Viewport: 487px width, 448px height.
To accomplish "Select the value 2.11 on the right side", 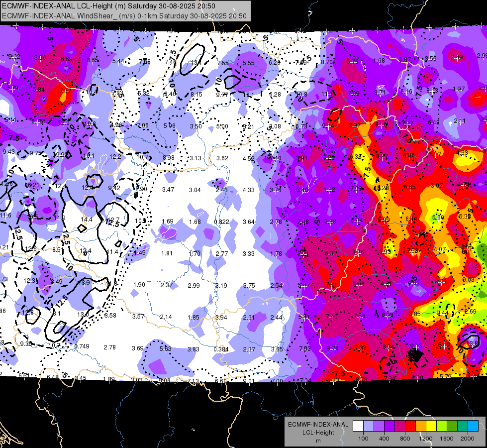I will click(x=459, y=121).
